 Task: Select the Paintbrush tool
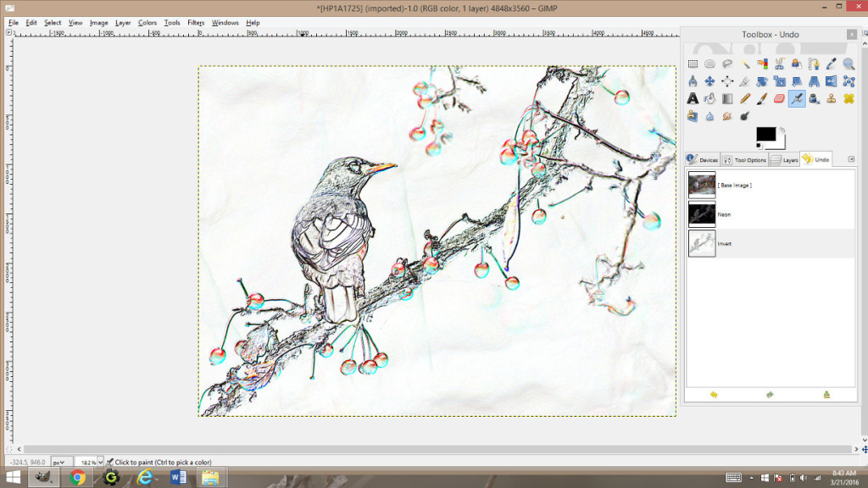[x=761, y=98]
